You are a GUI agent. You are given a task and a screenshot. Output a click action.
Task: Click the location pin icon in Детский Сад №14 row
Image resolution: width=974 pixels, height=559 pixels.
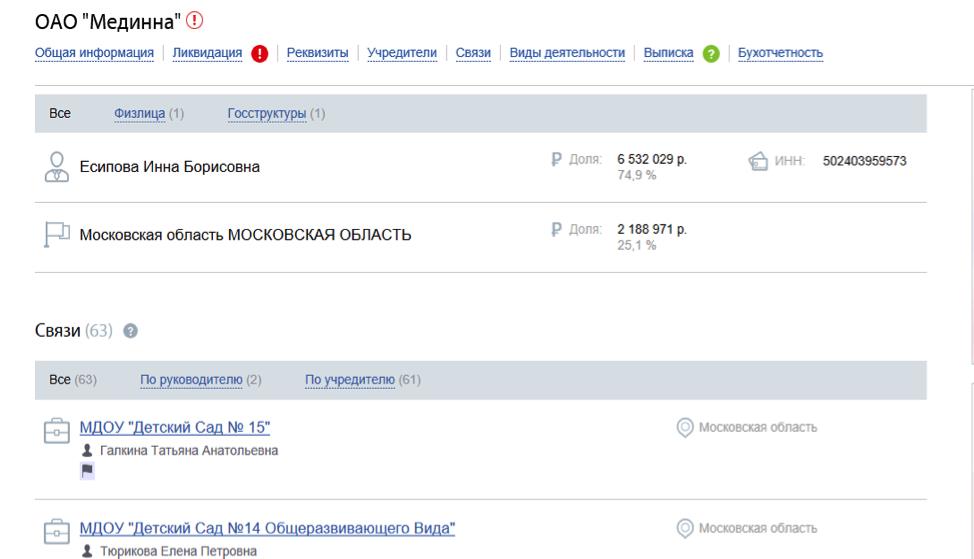click(x=685, y=528)
